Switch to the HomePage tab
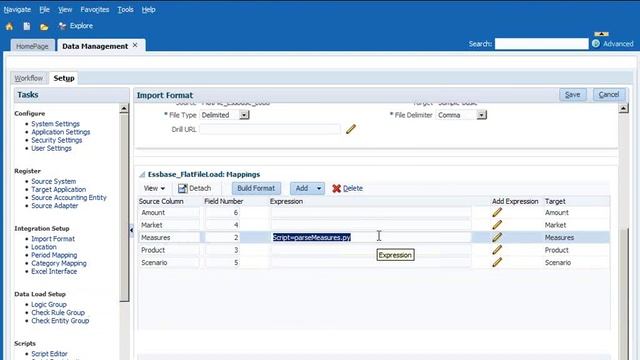This screenshot has height=360, width=640. 32,46
